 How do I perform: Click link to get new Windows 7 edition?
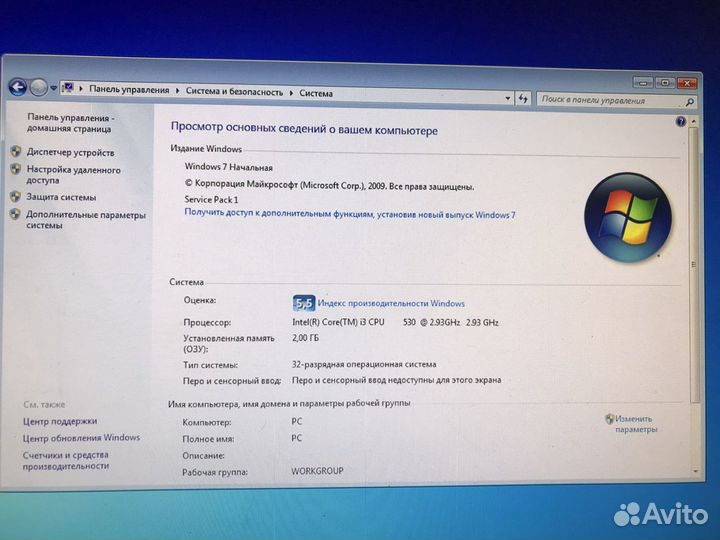click(x=350, y=214)
